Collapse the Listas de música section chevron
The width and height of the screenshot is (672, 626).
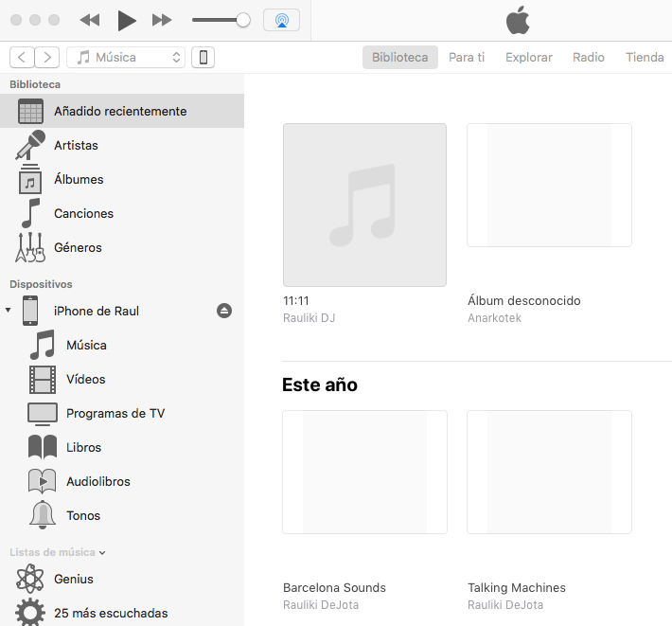coord(102,553)
